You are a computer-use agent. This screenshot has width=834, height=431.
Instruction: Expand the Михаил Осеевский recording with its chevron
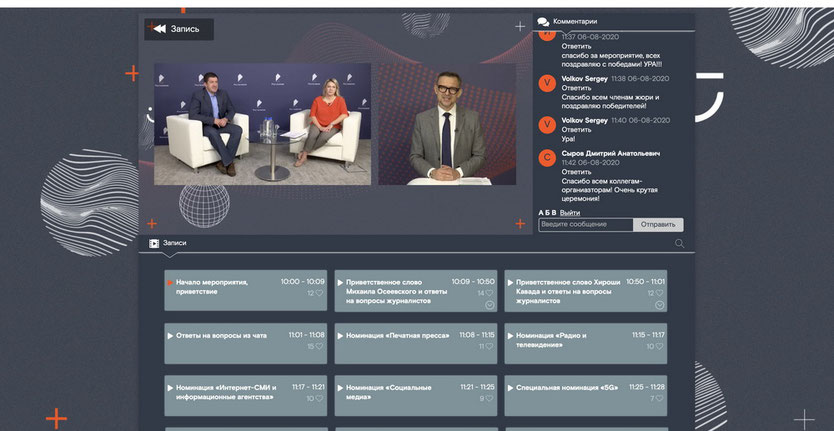(490, 305)
